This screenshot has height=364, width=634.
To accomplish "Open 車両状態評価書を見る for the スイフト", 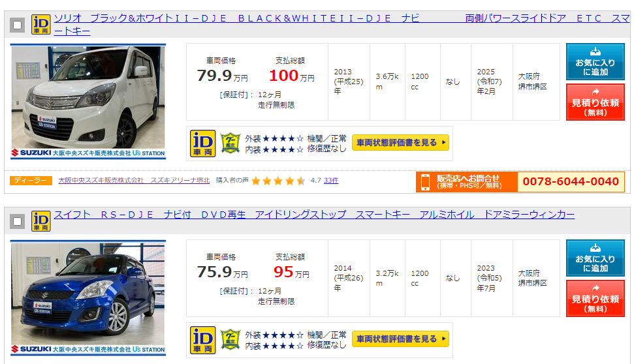I will coord(401,339).
